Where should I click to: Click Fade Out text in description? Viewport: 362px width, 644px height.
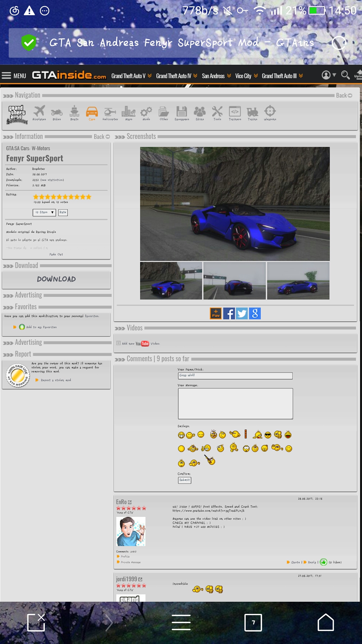click(x=56, y=254)
